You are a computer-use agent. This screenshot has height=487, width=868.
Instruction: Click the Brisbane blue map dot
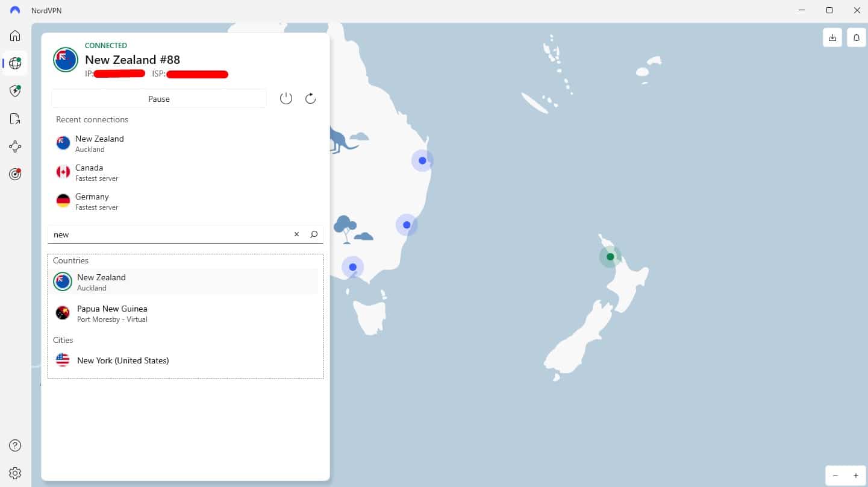(422, 160)
